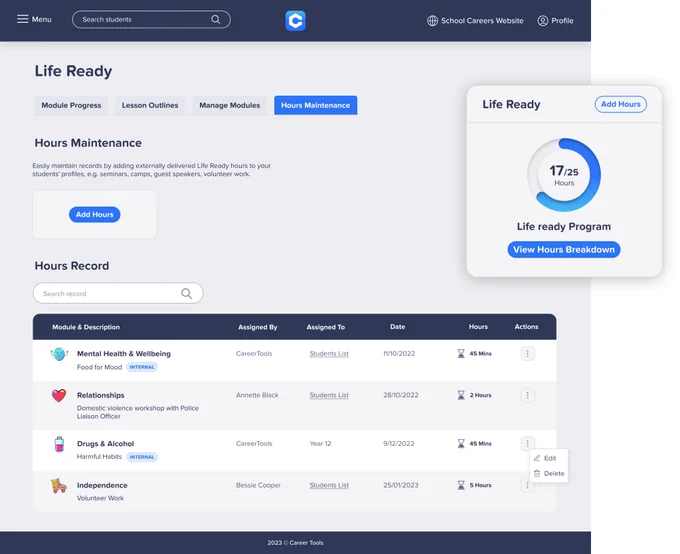Viewport: 680px width, 554px height.
Task: Click the Assigned By column header
Action: tap(258, 327)
